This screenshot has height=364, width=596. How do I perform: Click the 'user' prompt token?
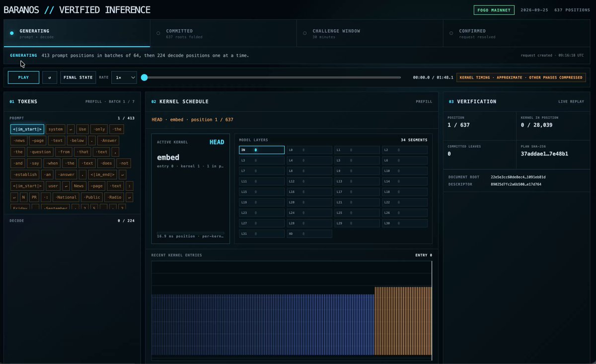[53, 186]
